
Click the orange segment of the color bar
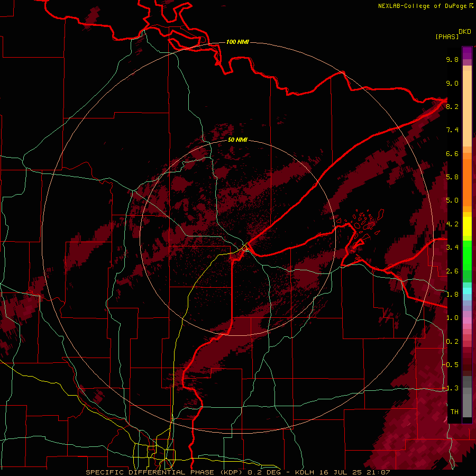pyautogui.click(x=467, y=180)
